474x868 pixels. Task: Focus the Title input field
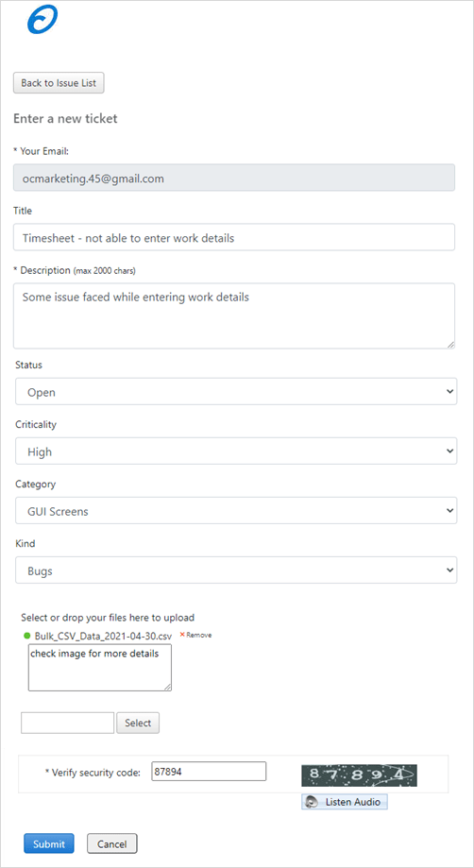tap(234, 237)
